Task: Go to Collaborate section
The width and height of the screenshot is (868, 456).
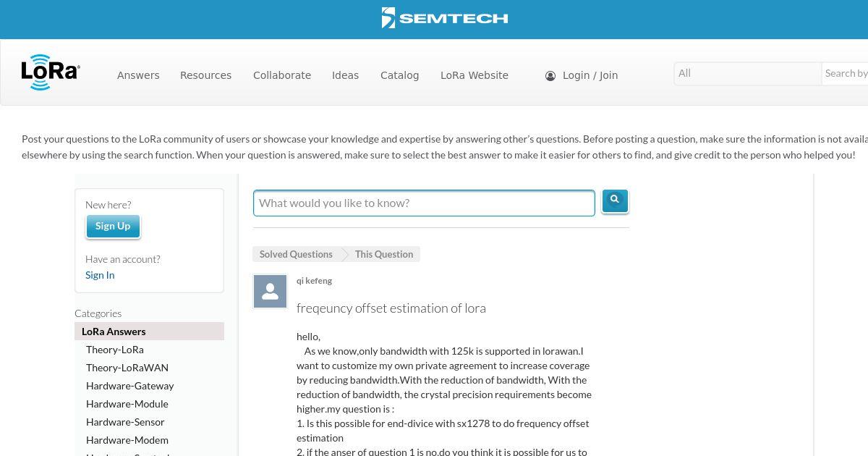Action: [282, 75]
